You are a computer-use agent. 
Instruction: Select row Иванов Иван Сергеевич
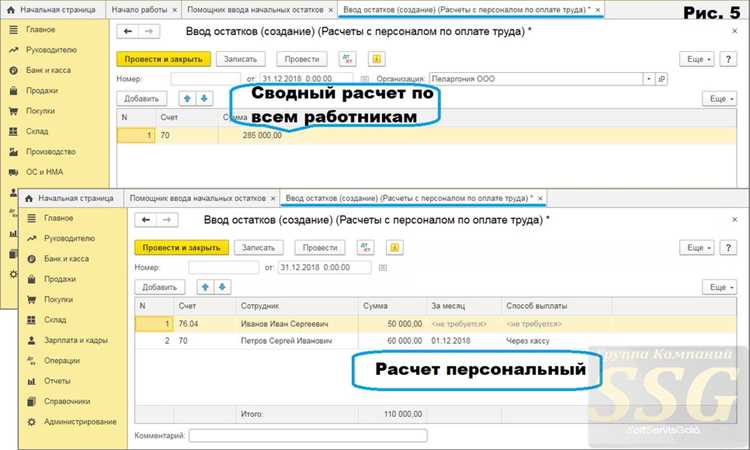pyautogui.click(x=435, y=324)
